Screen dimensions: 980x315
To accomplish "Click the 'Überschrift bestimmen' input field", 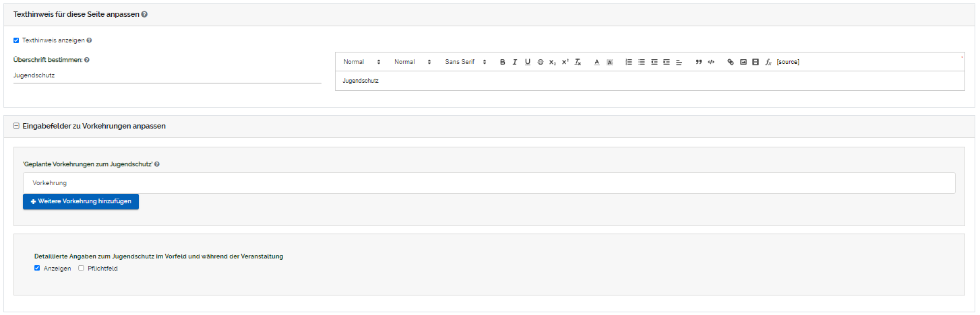I will tap(167, 75).
